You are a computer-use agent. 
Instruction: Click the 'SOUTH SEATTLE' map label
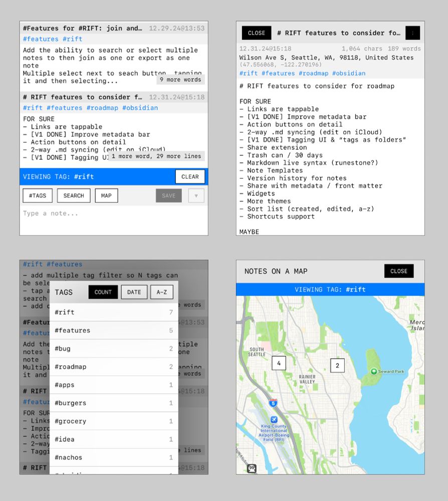[257, 352]
